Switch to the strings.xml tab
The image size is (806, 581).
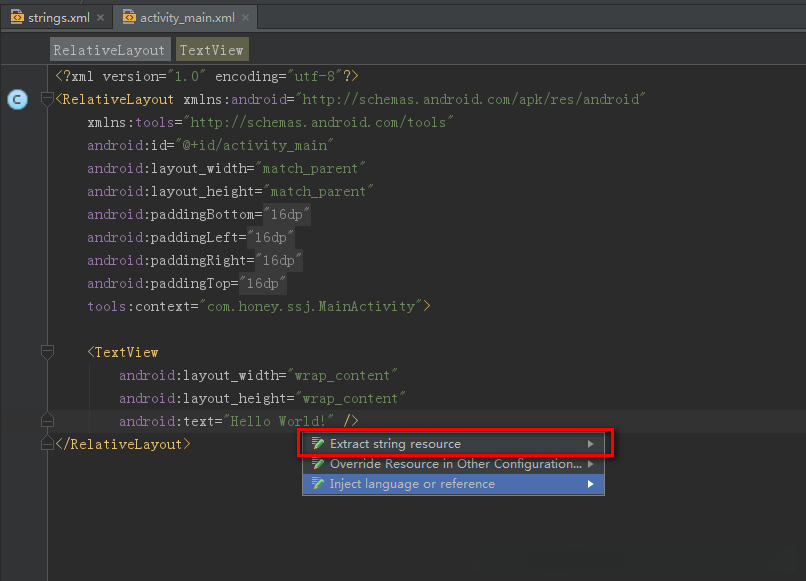click(58, 17)
